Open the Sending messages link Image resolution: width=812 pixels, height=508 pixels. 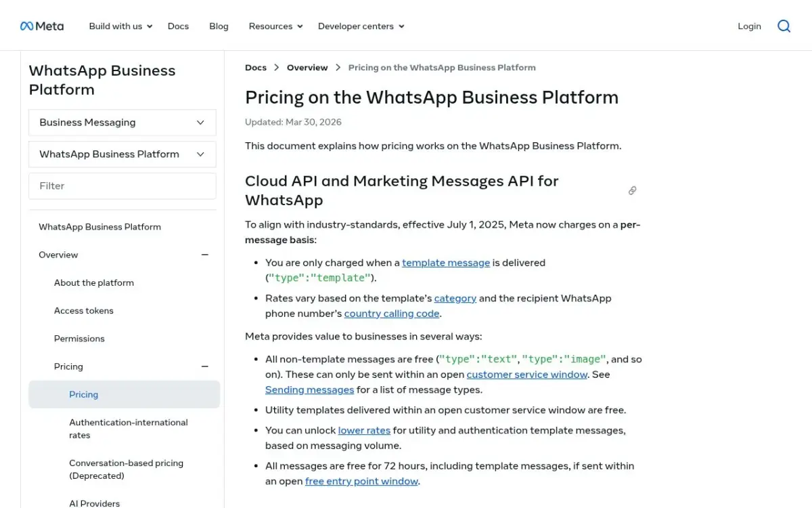(x=310, y=390)
